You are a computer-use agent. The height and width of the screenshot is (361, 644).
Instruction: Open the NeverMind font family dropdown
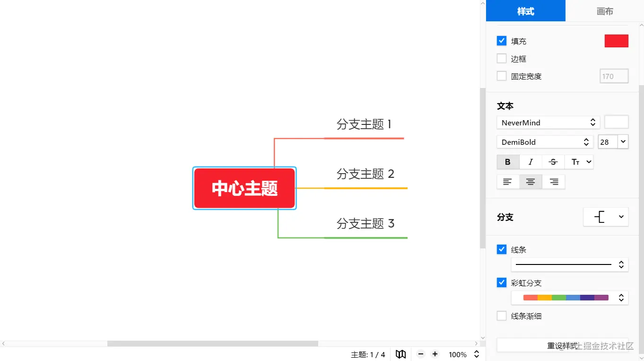tap(548, 123)
